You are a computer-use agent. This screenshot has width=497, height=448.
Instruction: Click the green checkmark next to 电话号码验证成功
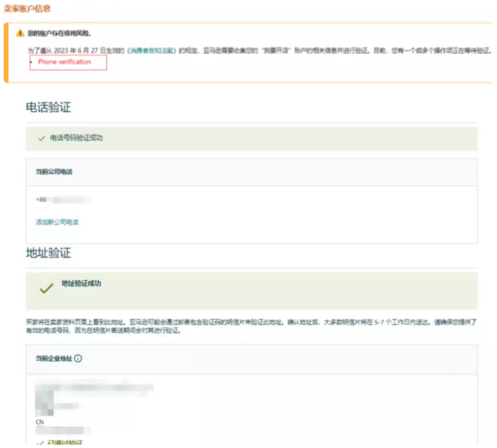point(41,138)
